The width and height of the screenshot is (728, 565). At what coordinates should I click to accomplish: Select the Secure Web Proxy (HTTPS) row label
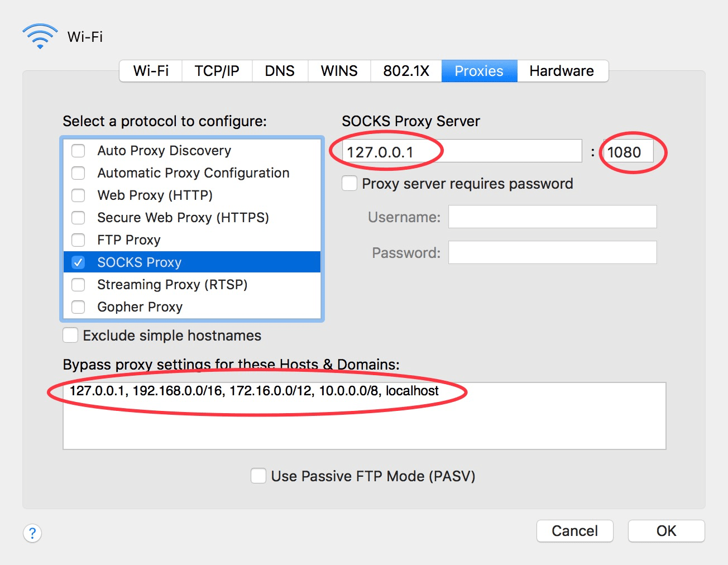pos(183,218)
